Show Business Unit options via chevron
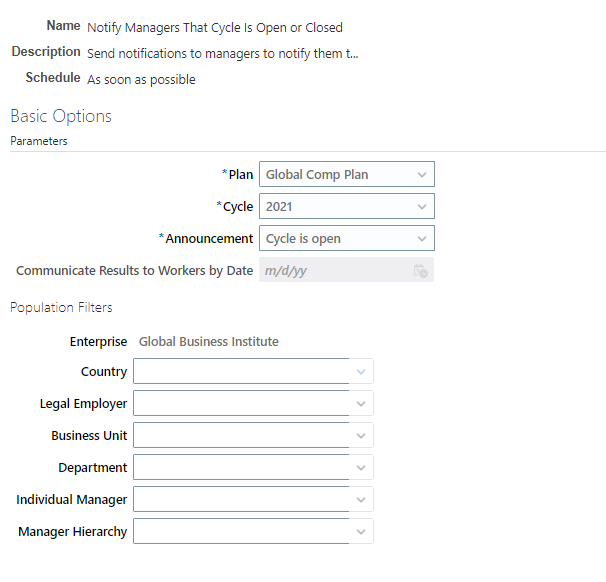The height and width of the screenshot is (582, 606). click(361, 436)
